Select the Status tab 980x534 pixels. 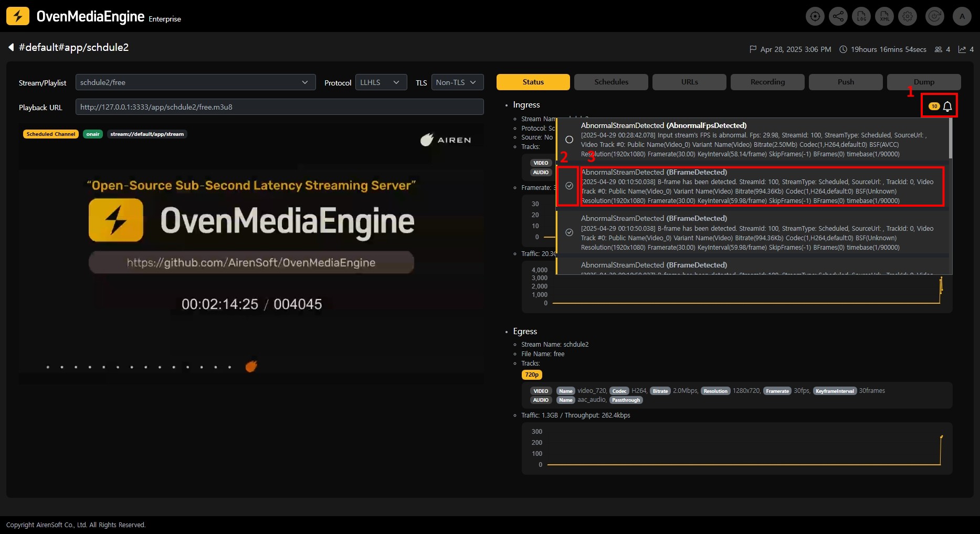pyautogui.click(x=533, y=82)
